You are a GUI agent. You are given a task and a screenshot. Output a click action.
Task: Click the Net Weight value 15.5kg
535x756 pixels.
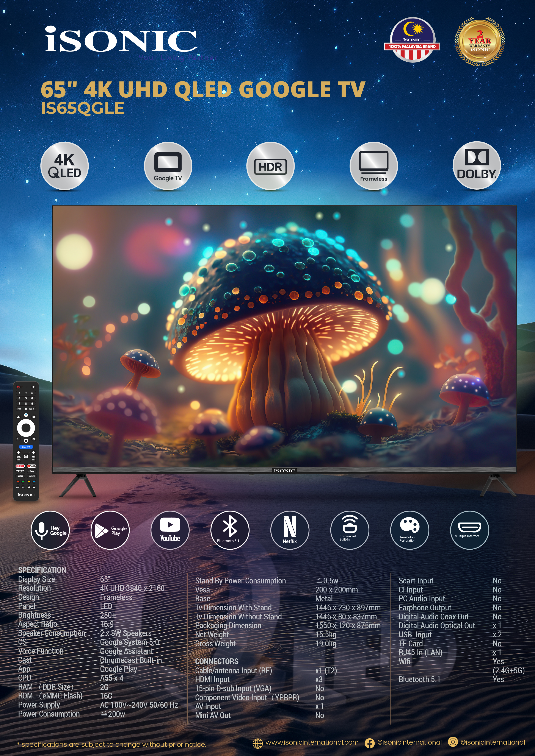pyautogui.click(x=326, y=634)
